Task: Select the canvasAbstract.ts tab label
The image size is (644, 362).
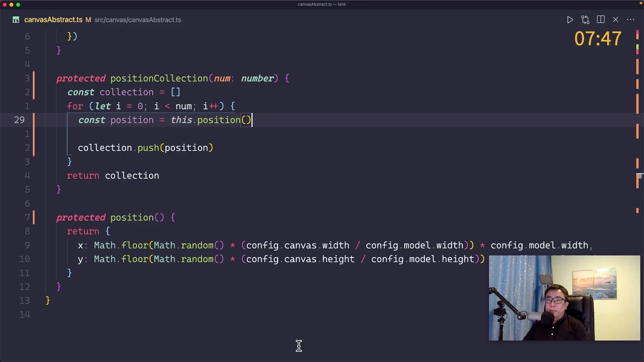Action: [x=53, y=20]
